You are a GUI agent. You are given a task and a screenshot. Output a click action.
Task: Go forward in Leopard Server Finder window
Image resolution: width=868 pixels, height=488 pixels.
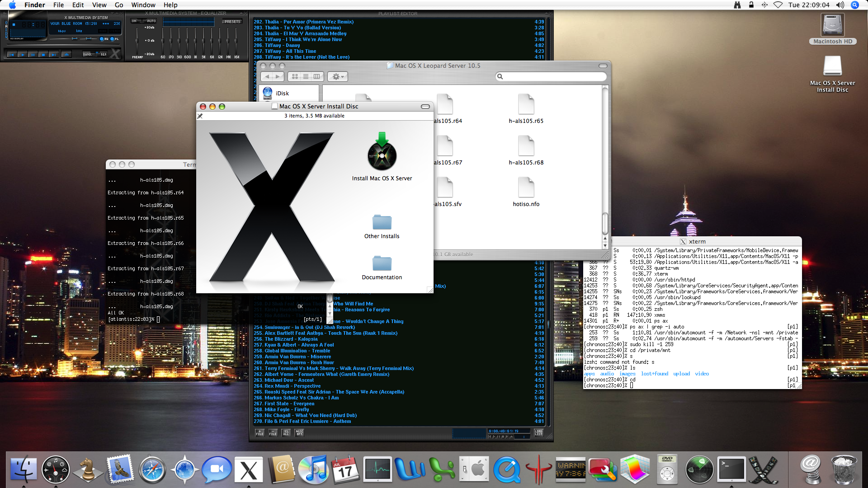(x=278, y=77)
